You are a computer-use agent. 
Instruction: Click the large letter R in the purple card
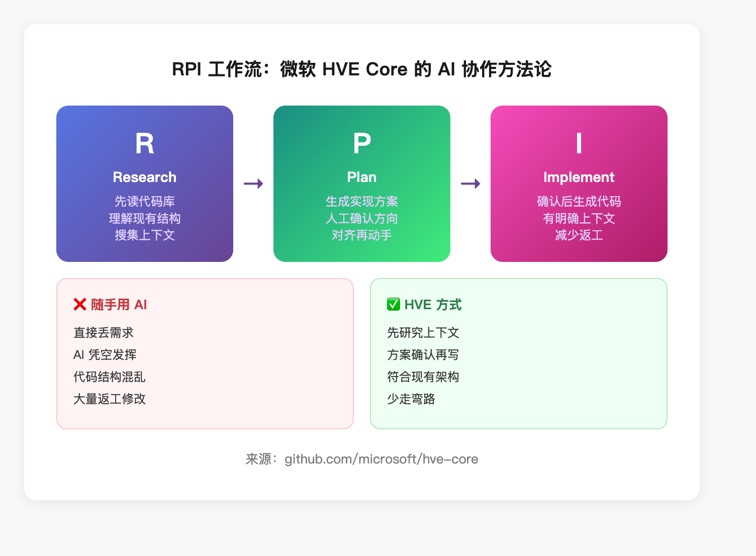(x=145, y=144)
